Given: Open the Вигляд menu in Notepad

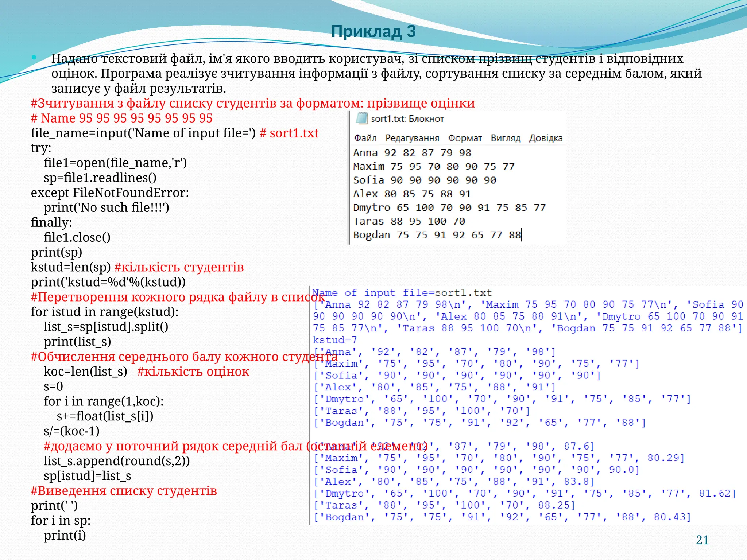Looking at the screenshot, I should [505, 138].
